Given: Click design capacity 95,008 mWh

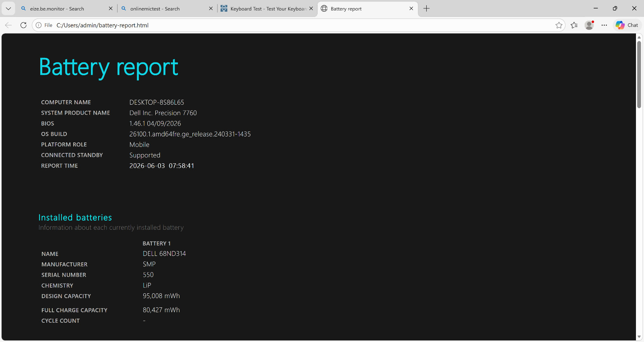Looking at the screenshot, I should point(161,296).
